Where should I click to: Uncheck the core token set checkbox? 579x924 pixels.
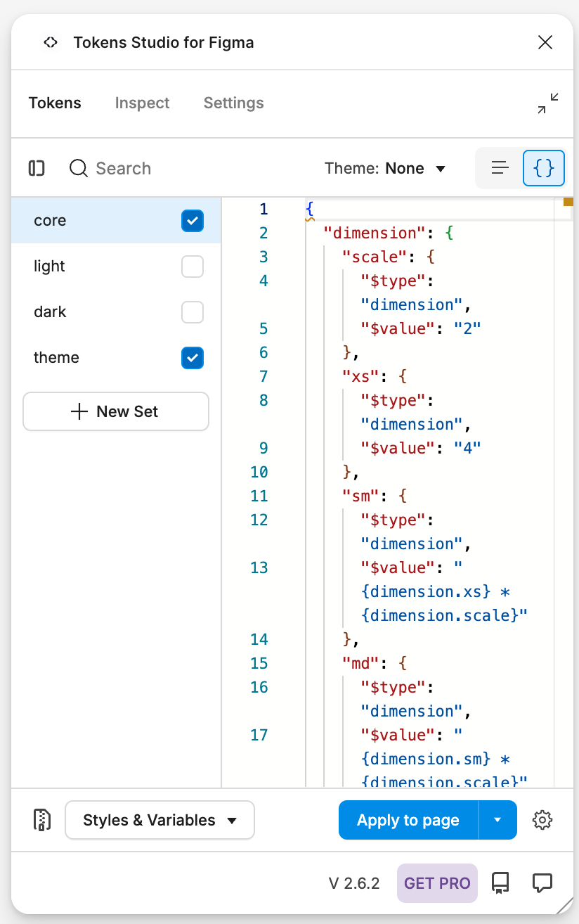[192, 221]
